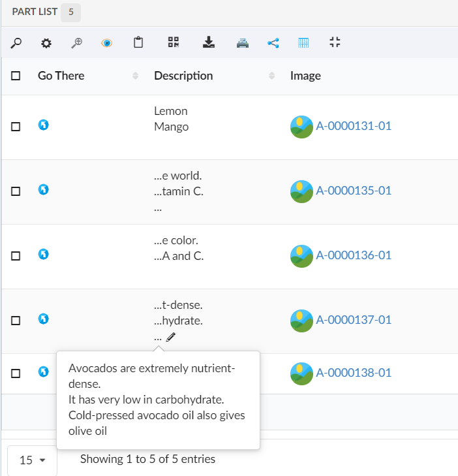
Task: Toggle the orange eye view icon
Action: tap(107, 43)
